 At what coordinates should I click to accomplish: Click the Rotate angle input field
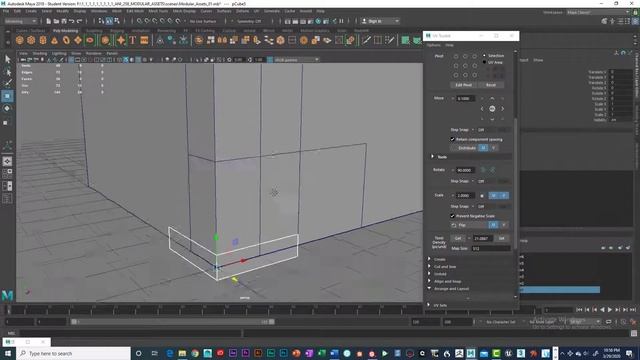click(x=465, y=170)
